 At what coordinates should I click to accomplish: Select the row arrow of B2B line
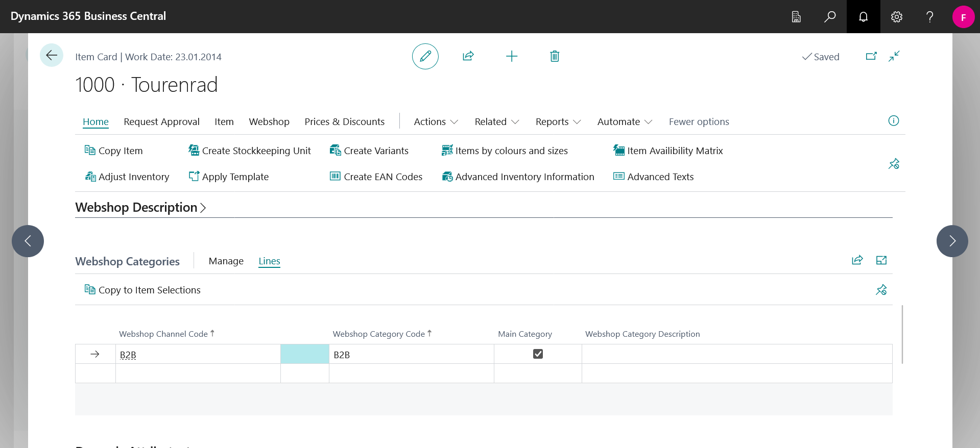tap(95, 354)
